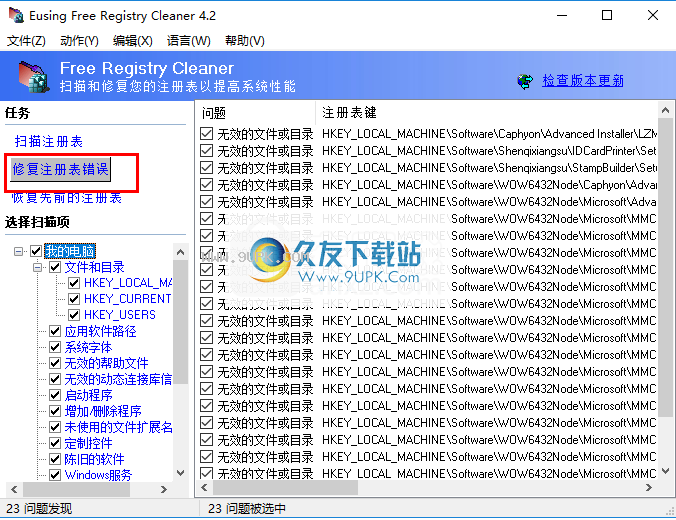
Task: Uncheck the 定制控件 checkbox
Action: pos(55,443)
